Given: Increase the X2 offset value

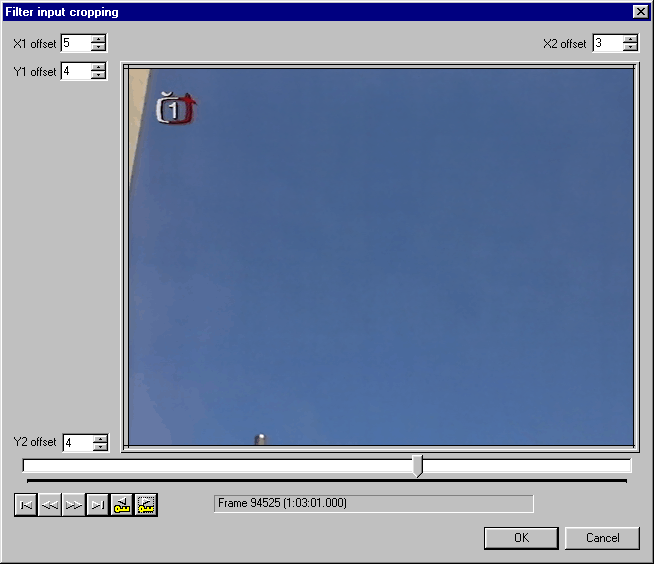Looking at the screenshot, I should [630, 39].
